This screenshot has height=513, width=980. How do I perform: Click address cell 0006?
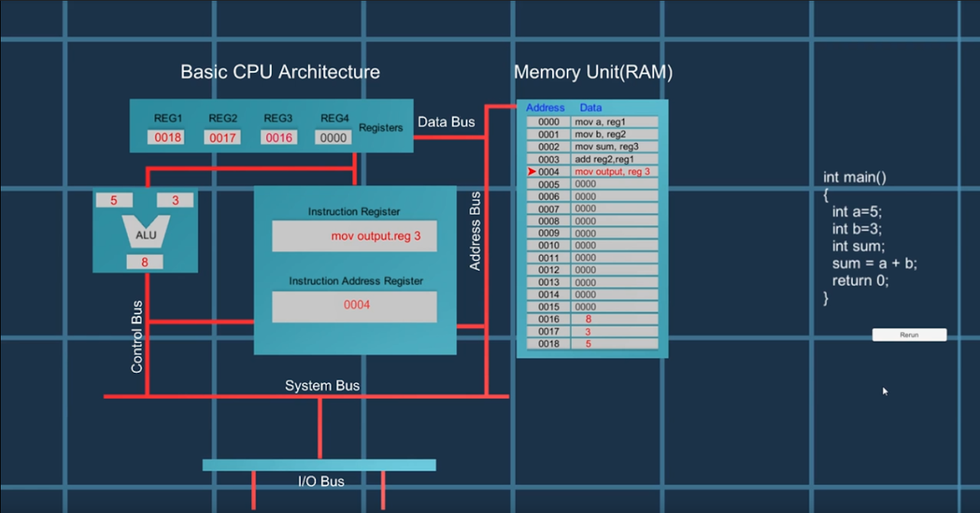tap(548, 196)
